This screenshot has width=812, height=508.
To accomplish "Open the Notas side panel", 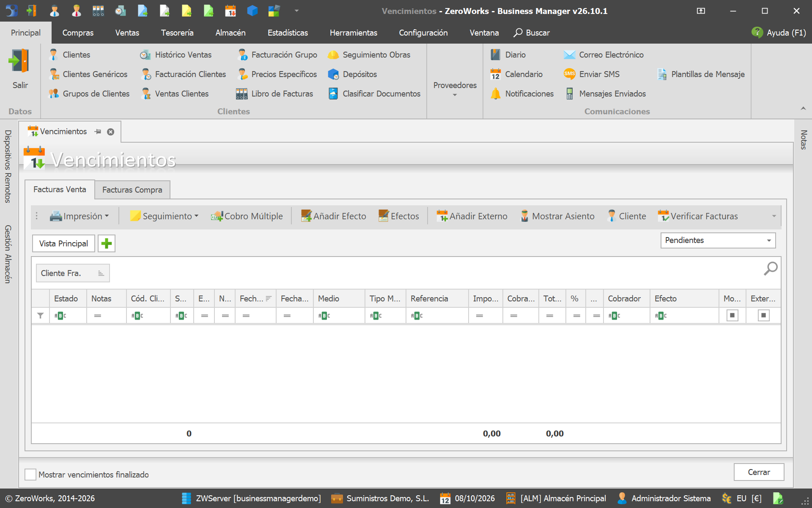I will pos(803,140).
